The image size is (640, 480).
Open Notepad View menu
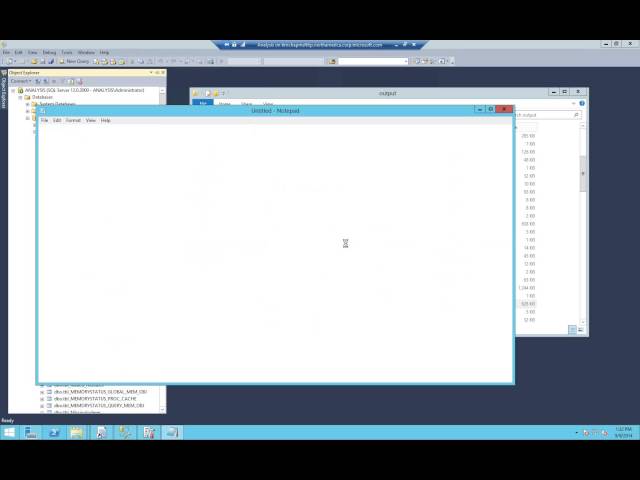click(x=91, y=120)
